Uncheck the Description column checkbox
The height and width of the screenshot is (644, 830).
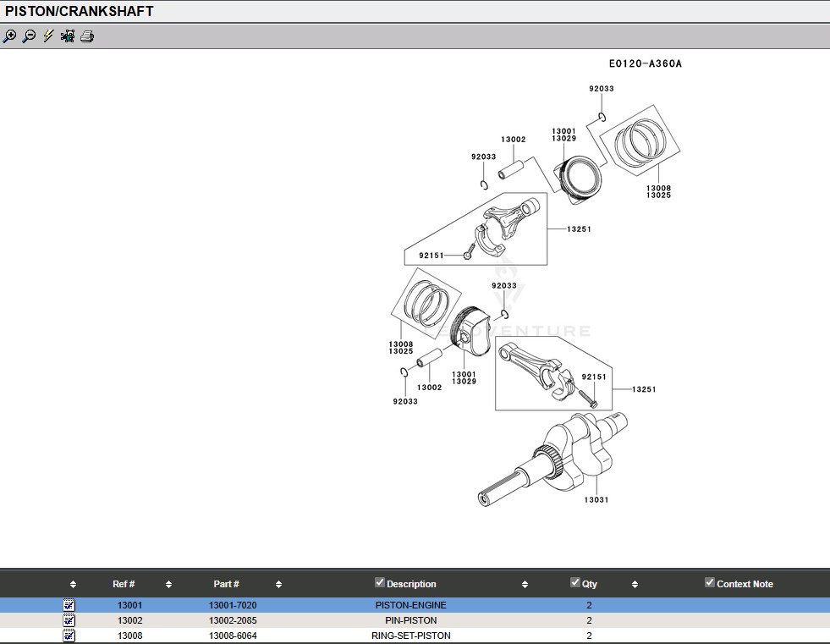pyautogui.click(x=380, y=582)
